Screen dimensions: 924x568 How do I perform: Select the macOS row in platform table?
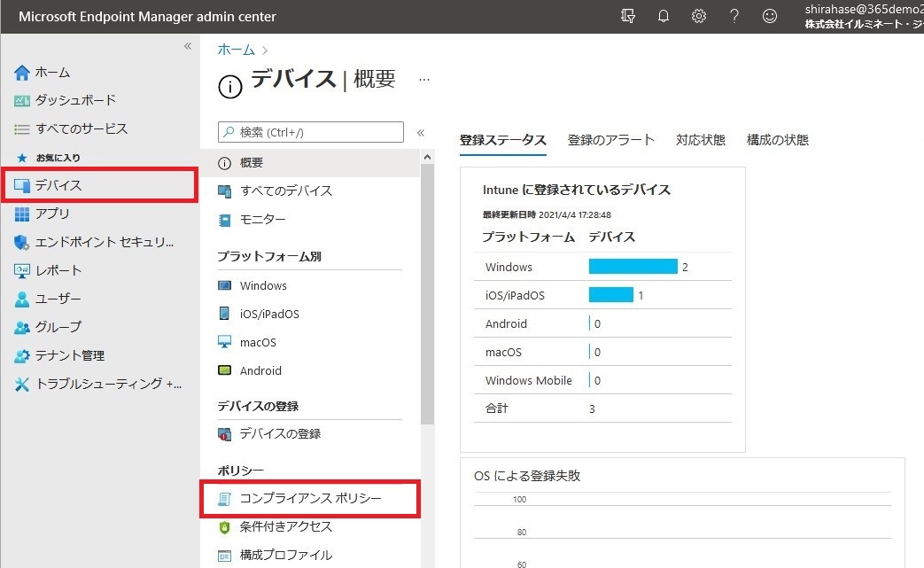602,353
